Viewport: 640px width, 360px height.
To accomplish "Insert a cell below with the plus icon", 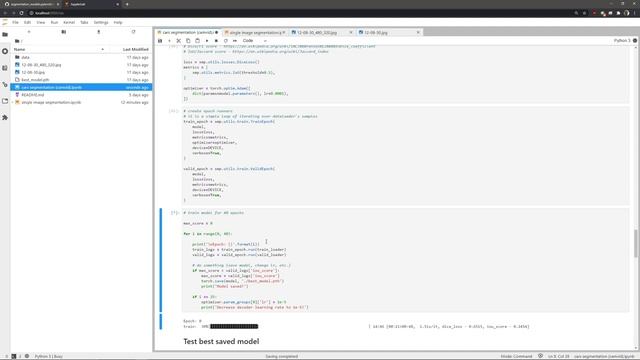I will tap(169, 41).
